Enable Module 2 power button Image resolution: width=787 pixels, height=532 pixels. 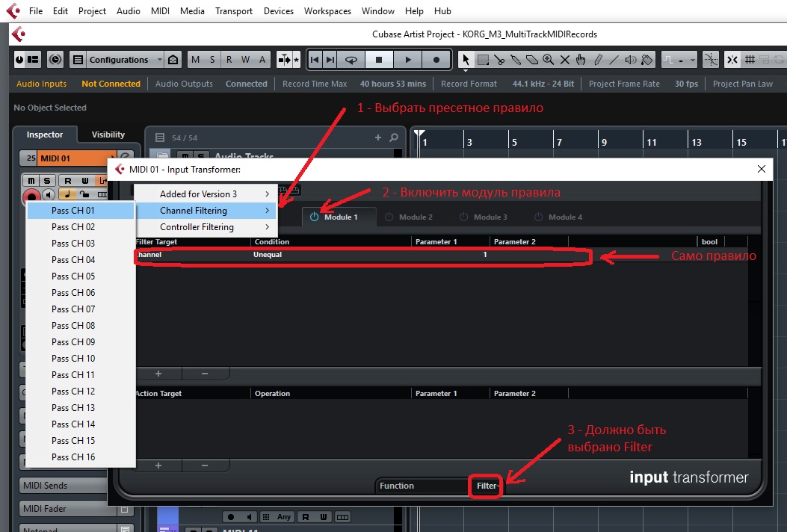(389, 217)
